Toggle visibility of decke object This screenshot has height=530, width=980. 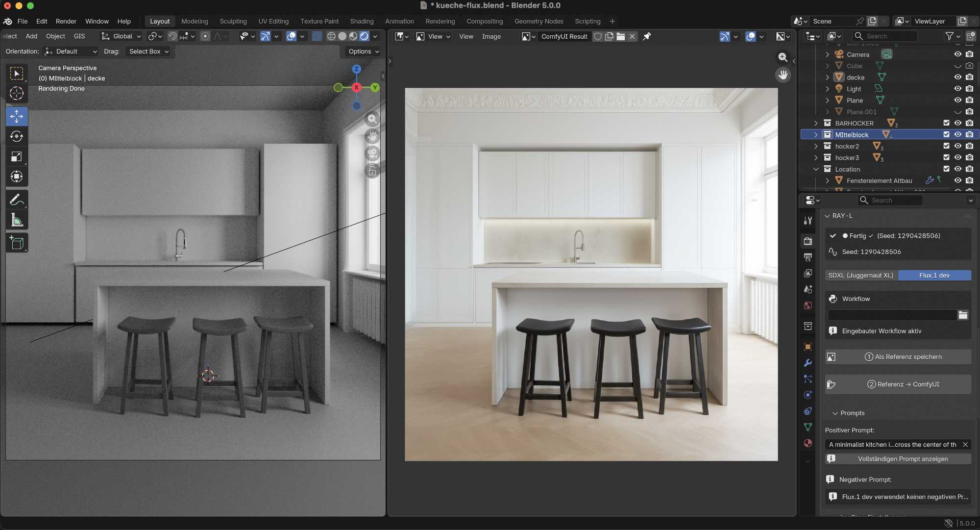[x=957, y=77]
